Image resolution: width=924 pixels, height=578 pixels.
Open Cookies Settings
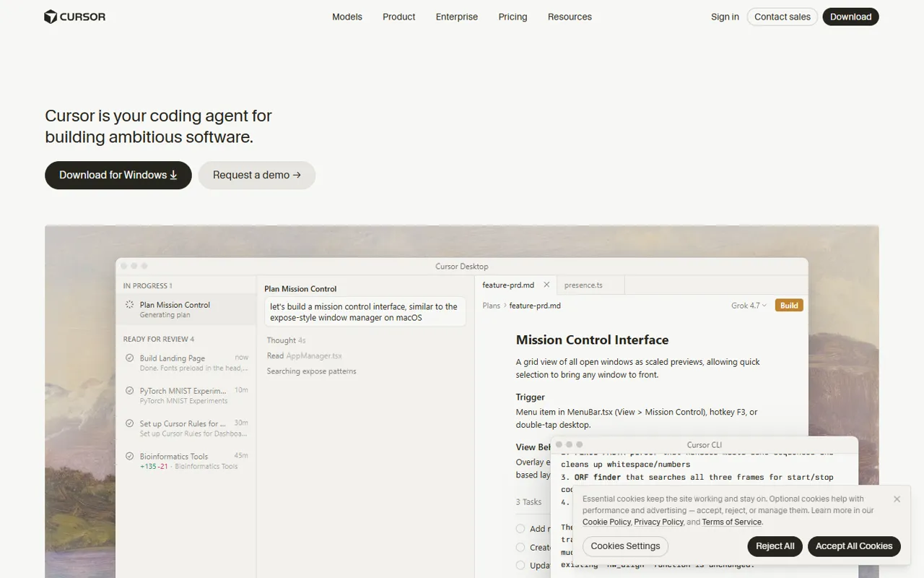(626, 546)
